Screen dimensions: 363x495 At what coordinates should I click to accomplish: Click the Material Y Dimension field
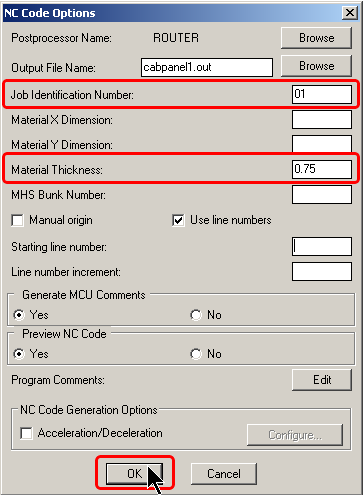(x=322, y=144)
